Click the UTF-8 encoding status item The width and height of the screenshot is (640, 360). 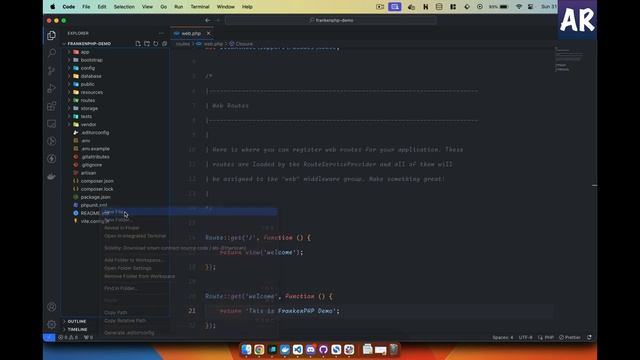pyautogui.click(x=525, y=338)
